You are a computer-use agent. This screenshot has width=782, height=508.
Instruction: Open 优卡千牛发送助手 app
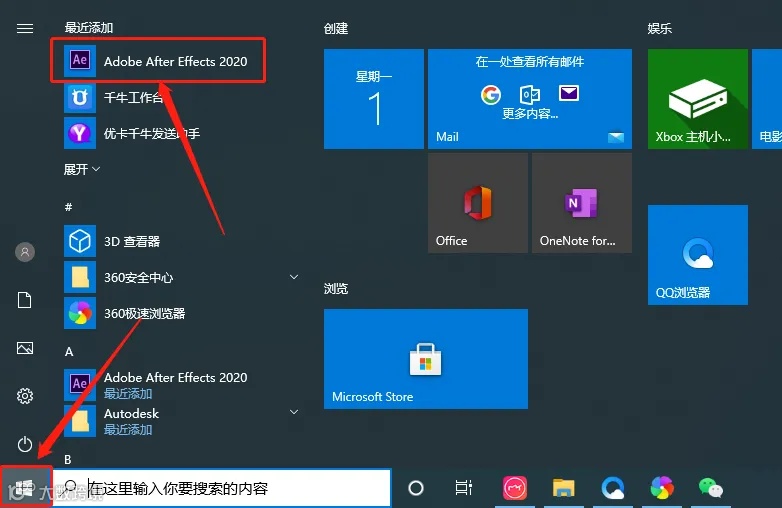click(133, 133)
